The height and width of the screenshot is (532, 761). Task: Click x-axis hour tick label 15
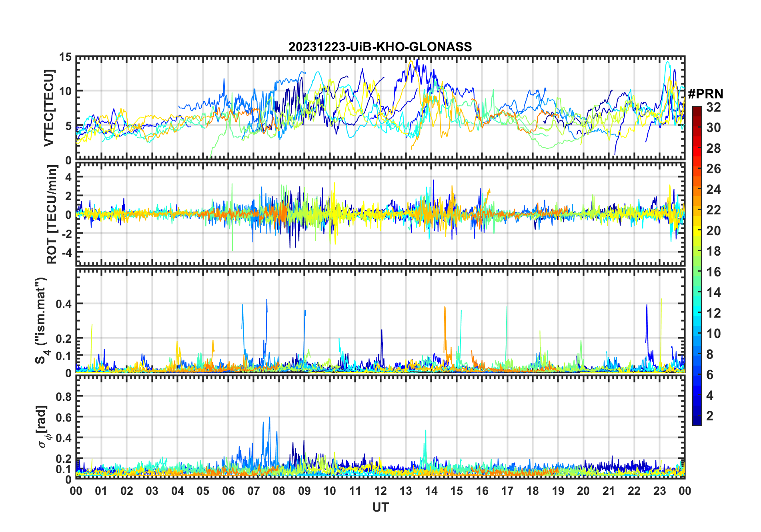tap(457, 491)
